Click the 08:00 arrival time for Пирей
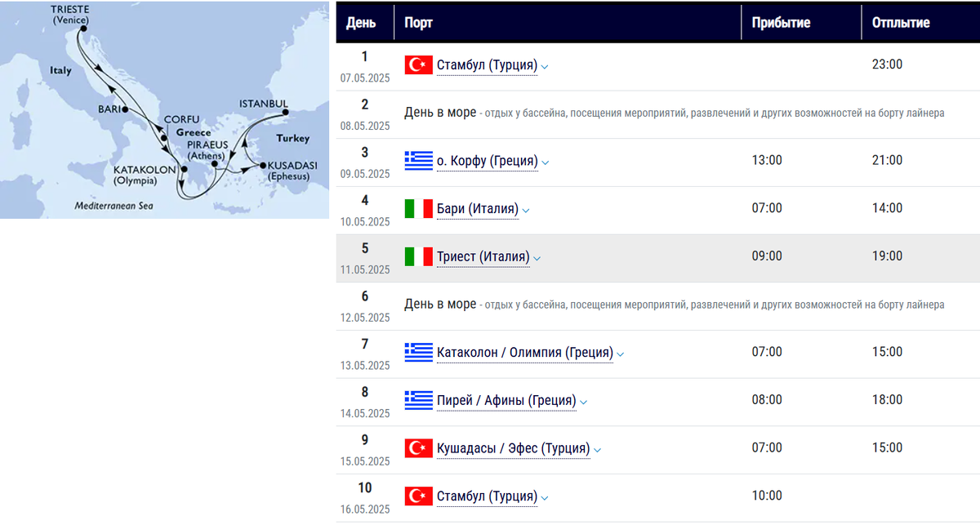The width and height of the screenshot is (980, 525). [767, 399]
